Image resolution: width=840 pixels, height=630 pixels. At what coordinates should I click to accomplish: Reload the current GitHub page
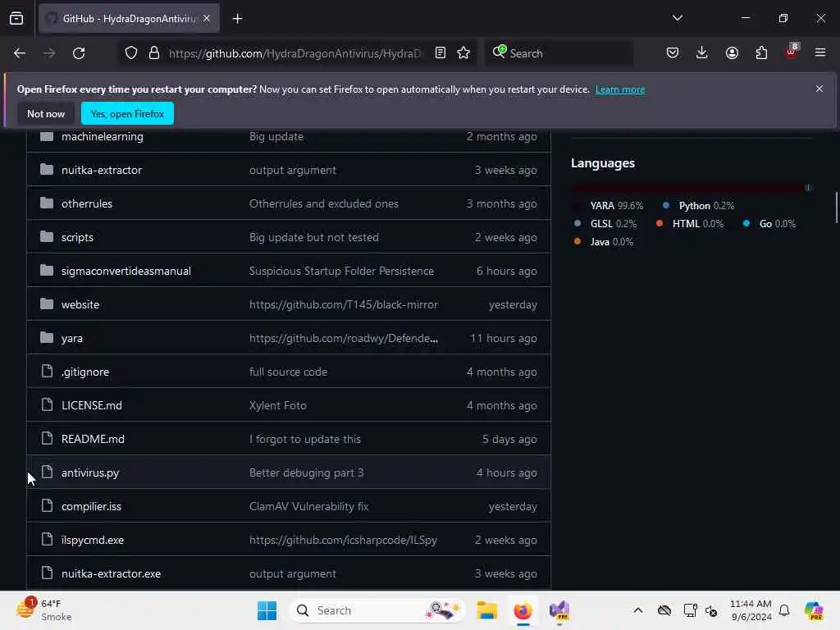pyautogui.click(x=79, y=53)
